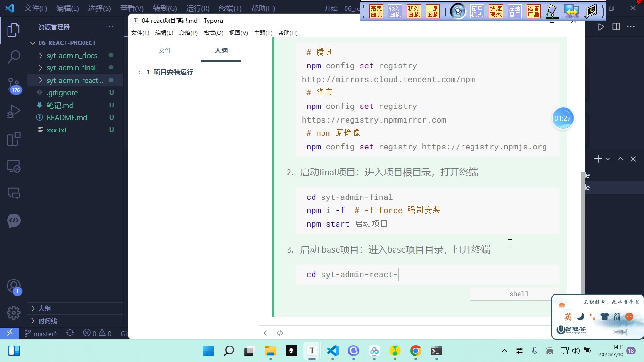The height and width of the screenshot is (362, 644).
Task: Open VS Code 终端(T) menu
Action: point(230,8)
